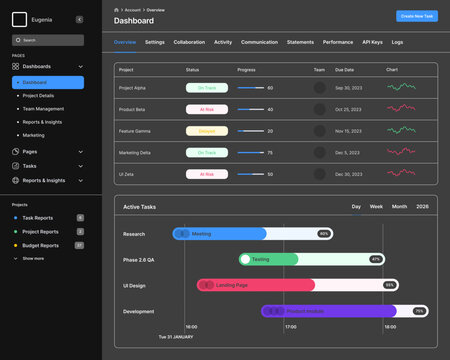
Task: Click the Tasks icon in sidebar
Action: [x=15, y=166]
